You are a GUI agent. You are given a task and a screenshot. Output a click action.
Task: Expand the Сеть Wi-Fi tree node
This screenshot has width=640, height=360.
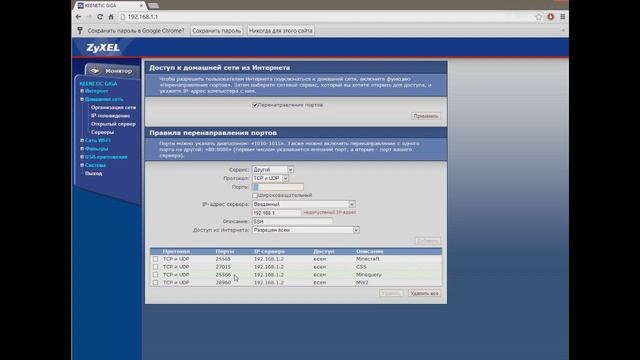pos(82,140)
